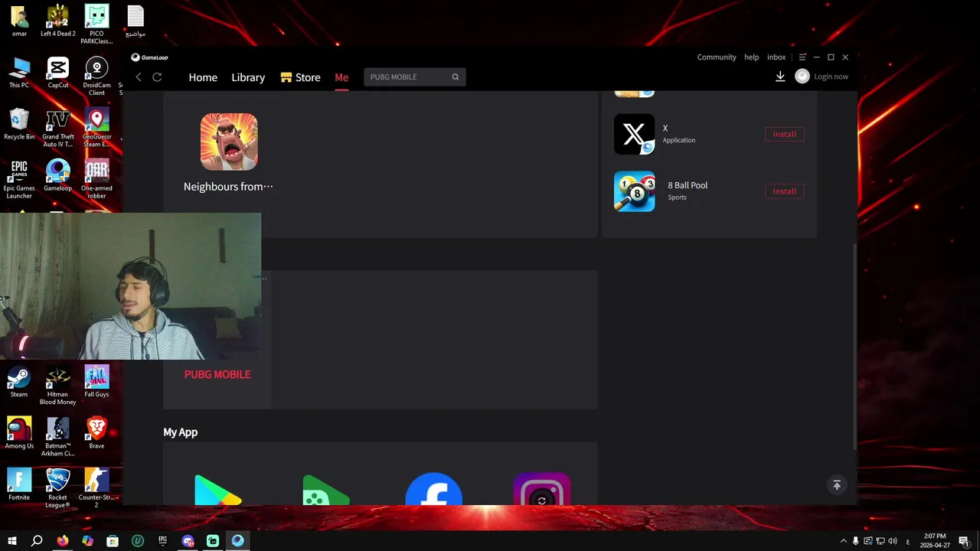
Task: Open Batman Arkham City desktop shortcut
Action: [57, 436]
